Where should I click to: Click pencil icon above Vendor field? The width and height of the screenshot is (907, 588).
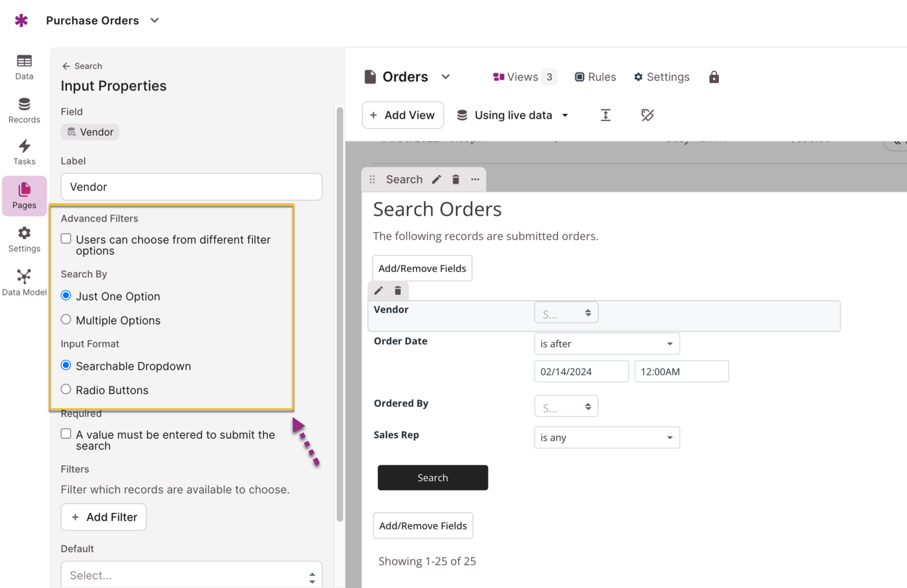click(379, 291)
